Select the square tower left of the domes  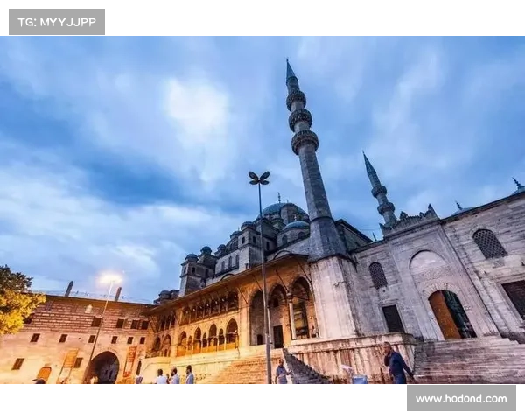coord(193,274)
